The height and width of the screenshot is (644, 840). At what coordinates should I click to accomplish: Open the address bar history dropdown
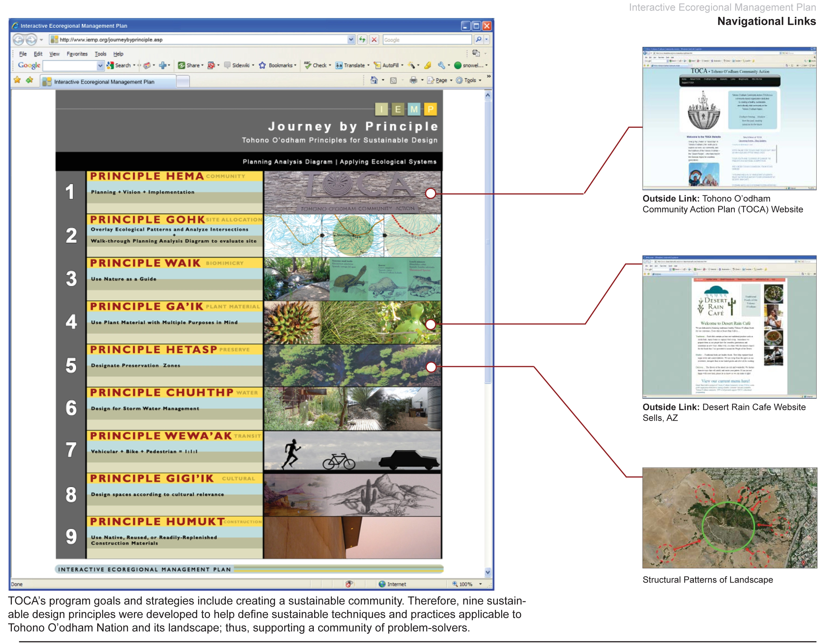coord(351,40)
